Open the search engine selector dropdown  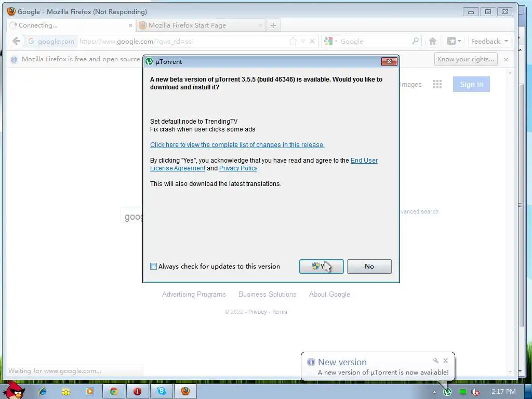click(x=330, y=42)
